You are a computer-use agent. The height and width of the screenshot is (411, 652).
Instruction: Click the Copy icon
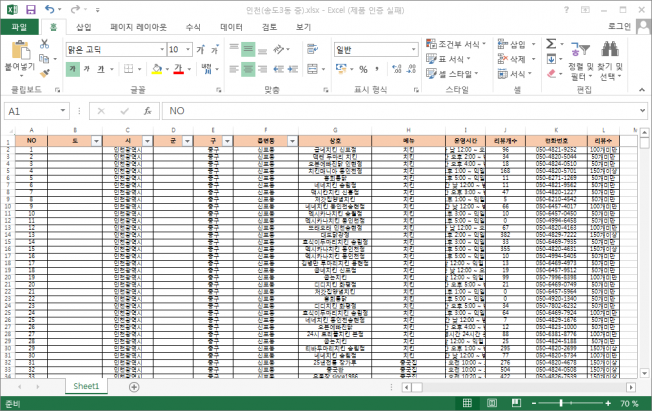pyautogui.click(x=44, y=59)
